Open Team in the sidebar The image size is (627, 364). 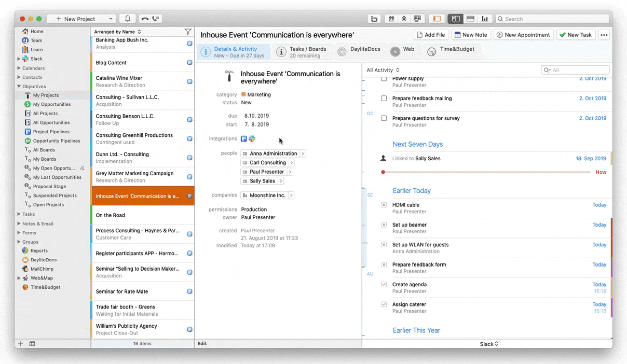(x=36, y=40)
